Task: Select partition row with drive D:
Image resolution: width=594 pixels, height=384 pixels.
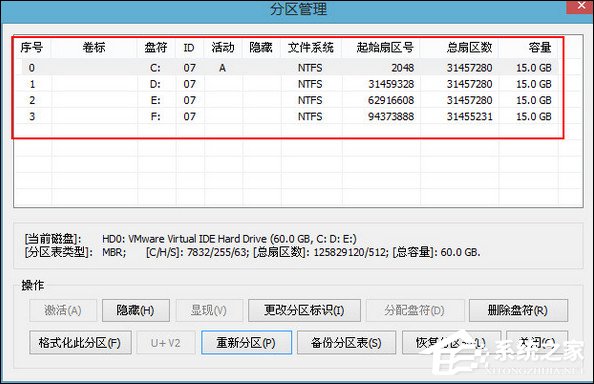Action: pos(286,84)
